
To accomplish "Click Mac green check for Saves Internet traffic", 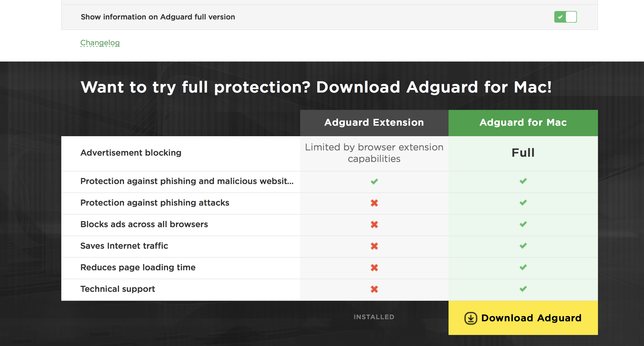I will [x=523, y=246].
